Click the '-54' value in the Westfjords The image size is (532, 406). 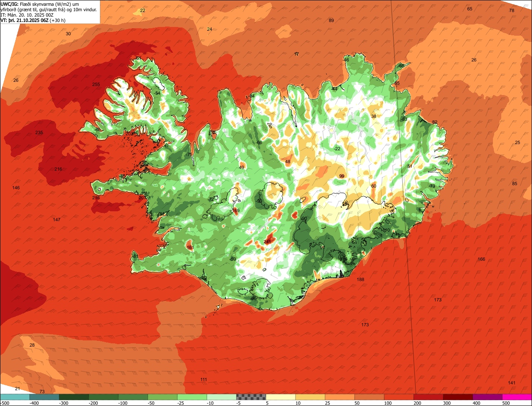click(157, 93)
